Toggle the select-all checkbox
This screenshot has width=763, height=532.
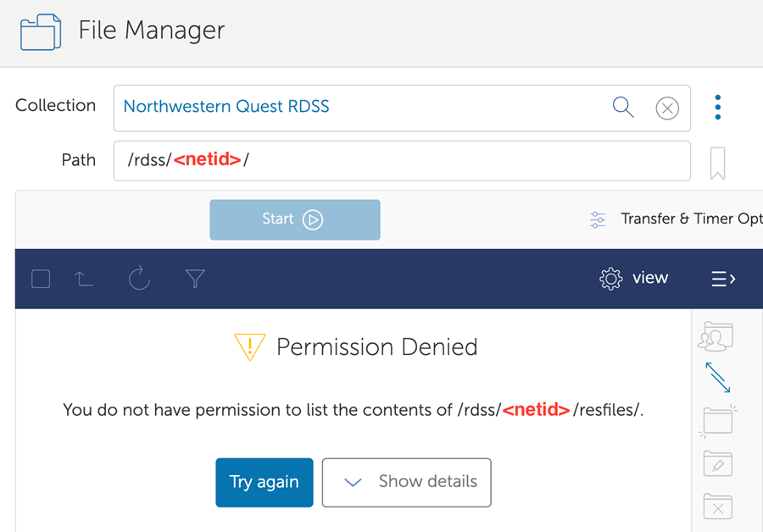[41, 279]
